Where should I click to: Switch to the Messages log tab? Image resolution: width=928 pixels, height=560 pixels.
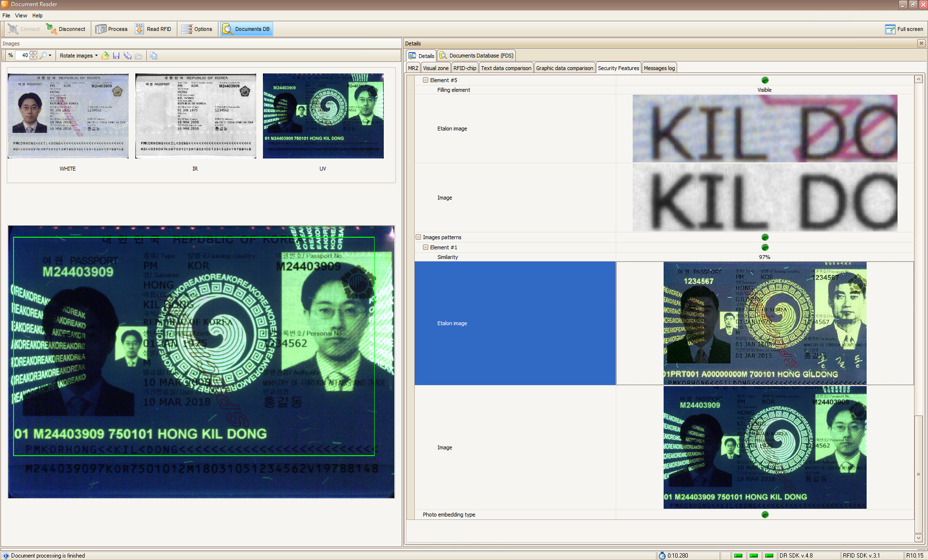pos(659,68)
